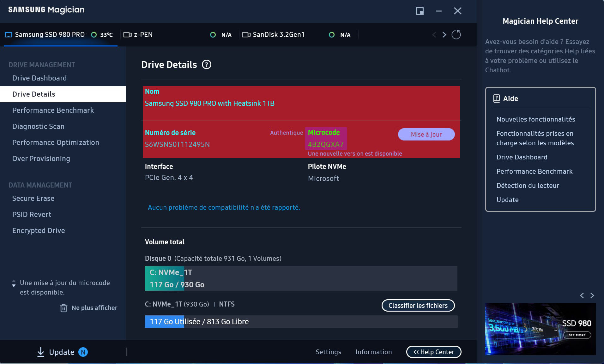This screenshot has width=604, height=364.
Task: Click the SSD 980 advertisement banner
Action: [541, 329]
